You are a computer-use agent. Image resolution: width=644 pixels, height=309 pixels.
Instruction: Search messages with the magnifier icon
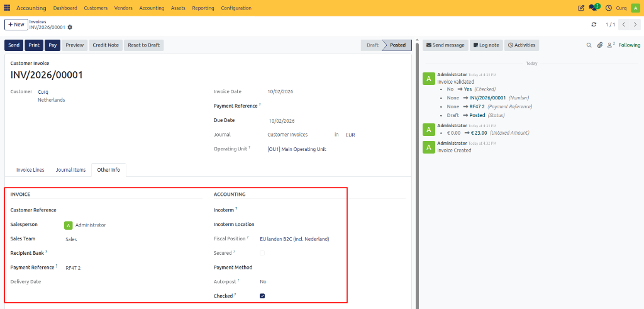[589, 45]
